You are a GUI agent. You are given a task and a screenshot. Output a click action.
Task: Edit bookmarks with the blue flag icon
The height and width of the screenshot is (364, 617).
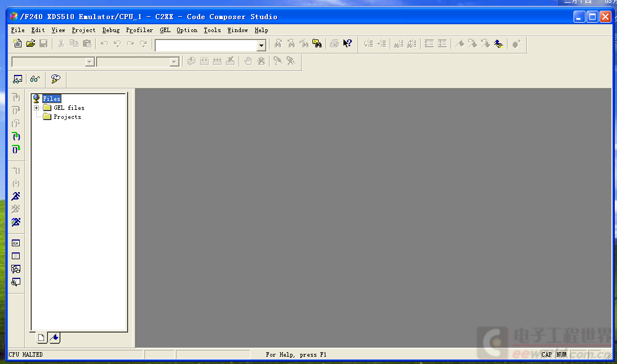pyautogui.click(x=499, y=43)
